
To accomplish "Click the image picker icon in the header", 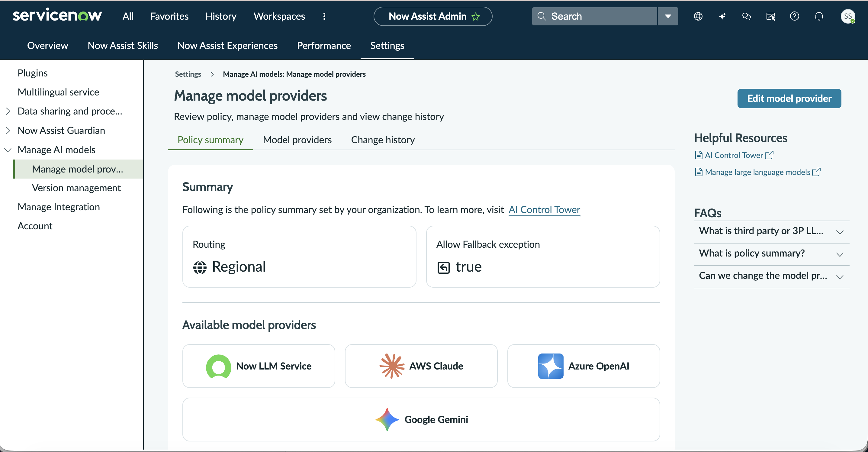I will click(771, 16).
